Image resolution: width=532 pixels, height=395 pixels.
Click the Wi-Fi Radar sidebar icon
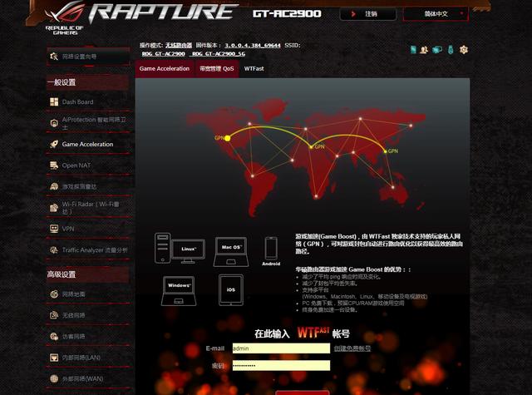(54, 208)
